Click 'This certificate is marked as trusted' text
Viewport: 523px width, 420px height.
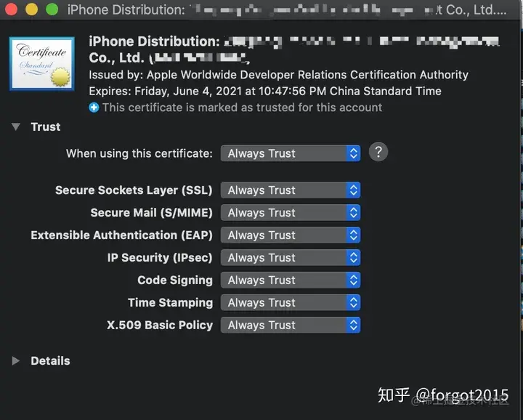242,108
